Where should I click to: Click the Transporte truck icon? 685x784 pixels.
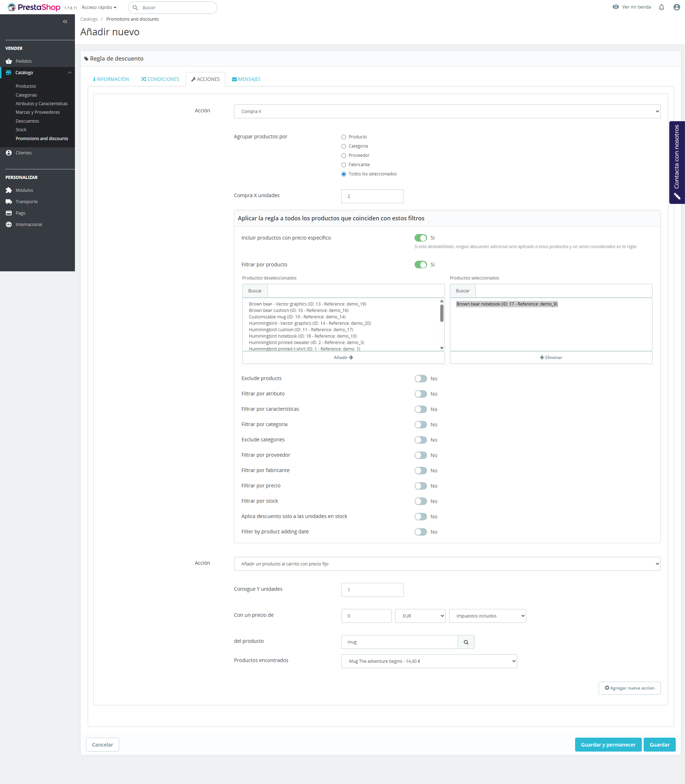(x=9, y=202)
